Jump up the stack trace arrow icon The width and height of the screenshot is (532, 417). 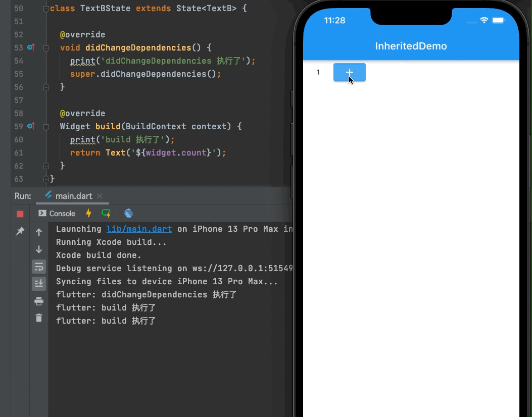tap(39, 232)
